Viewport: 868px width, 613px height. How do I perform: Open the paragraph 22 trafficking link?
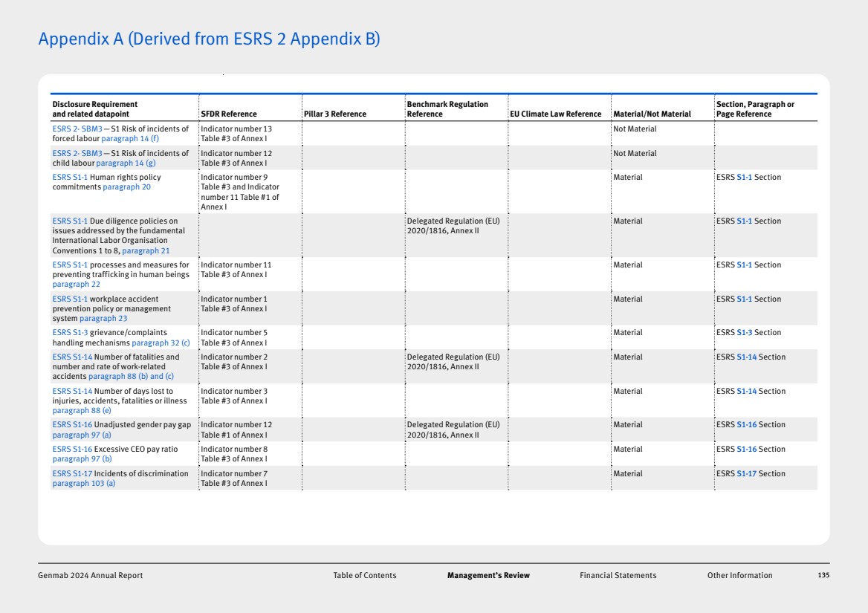pyautogui.click(x=76, y=285)
